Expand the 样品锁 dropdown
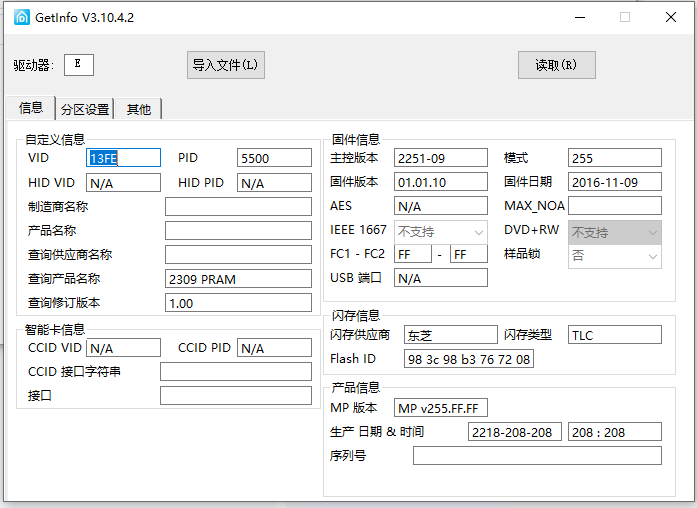697x508 pixels. pyautogui.click(x=614, y=256)
